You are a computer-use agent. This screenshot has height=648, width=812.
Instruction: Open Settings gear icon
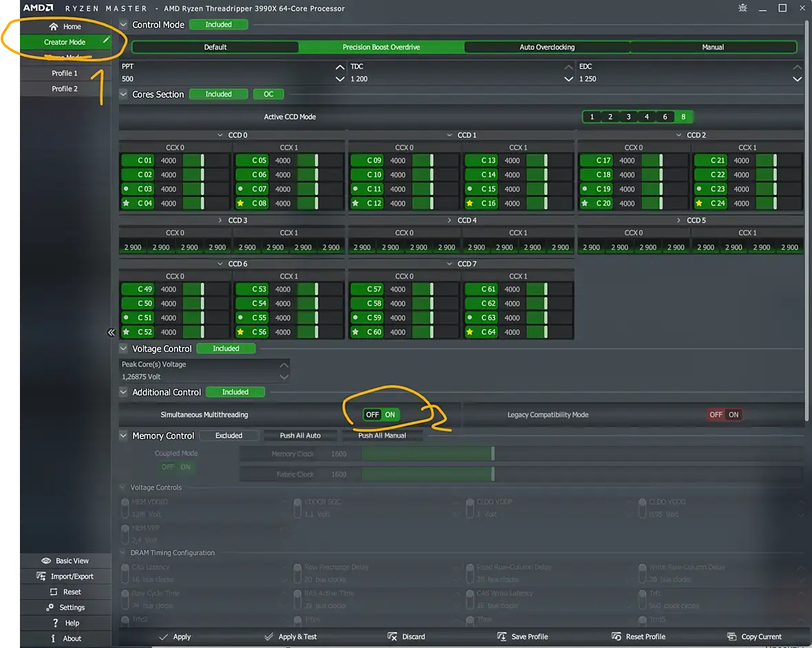pyautogui.click(x=50, y=607)
